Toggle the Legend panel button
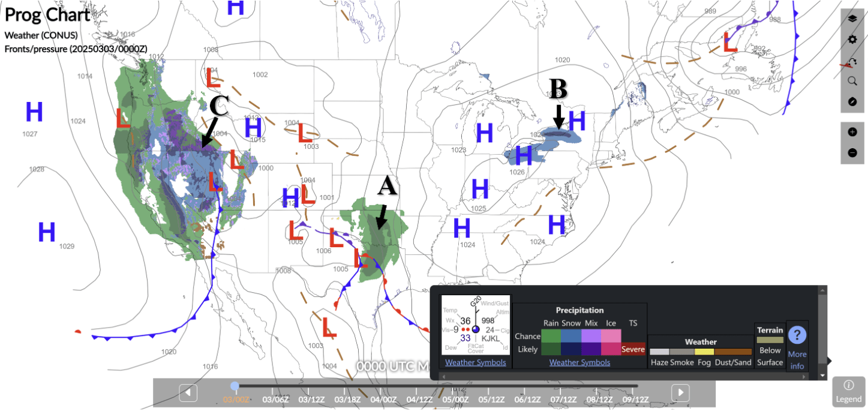The image size is (868, 414). [848, 392]
